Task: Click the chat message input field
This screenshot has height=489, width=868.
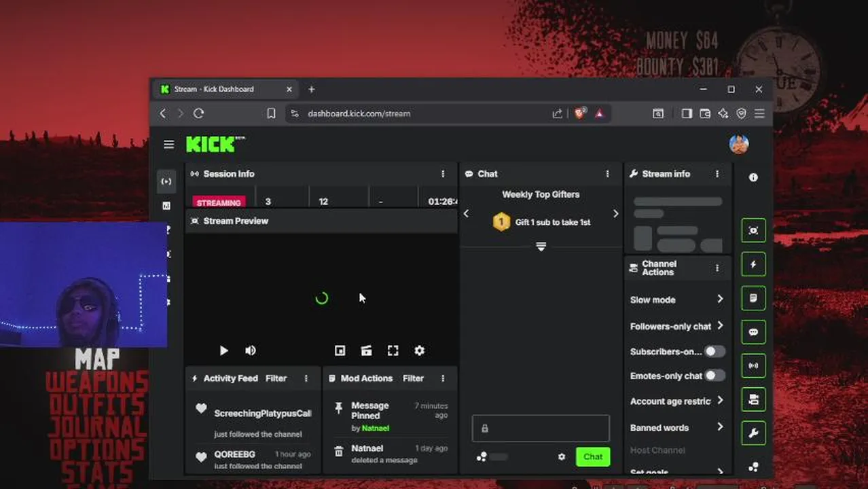Action: coord(541,429)
